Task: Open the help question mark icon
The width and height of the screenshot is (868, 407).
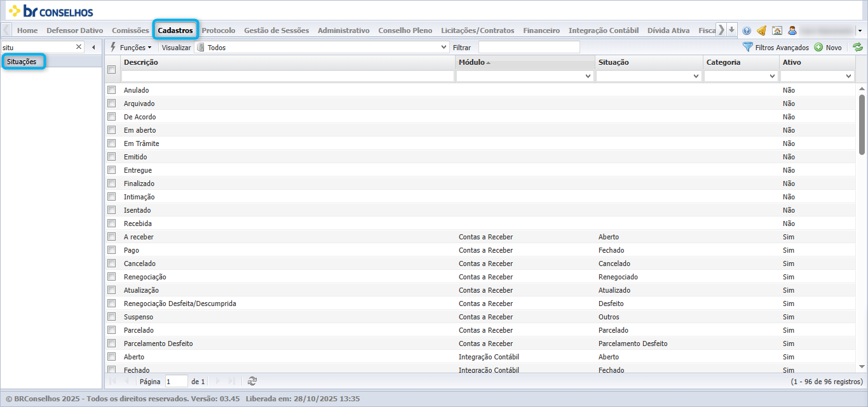Action: point(747,30)
